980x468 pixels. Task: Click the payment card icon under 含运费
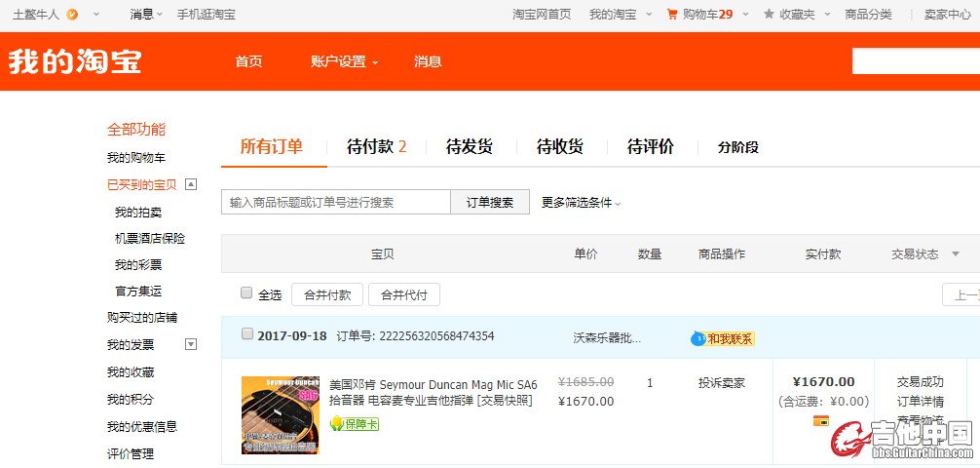coord(820,421)
